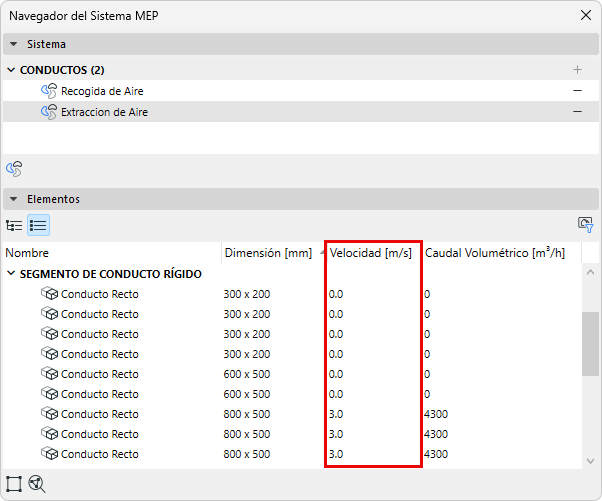The height and width of the screenshot is (501, 602).
Task: Click the duct system icon below the list
Action: point(14,169)
